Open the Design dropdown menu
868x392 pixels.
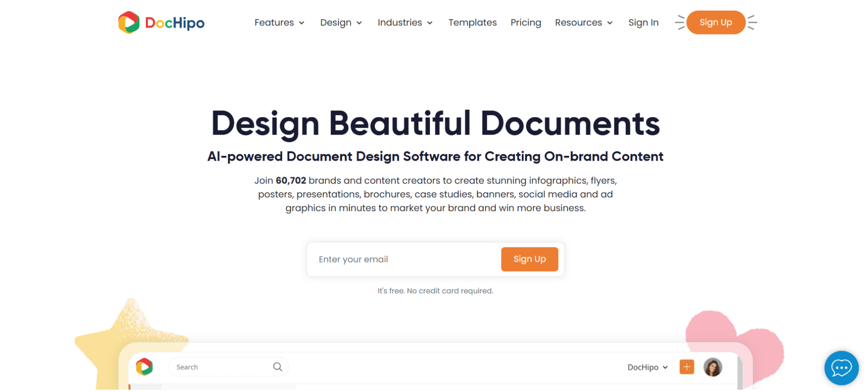[x=341, y=23]
